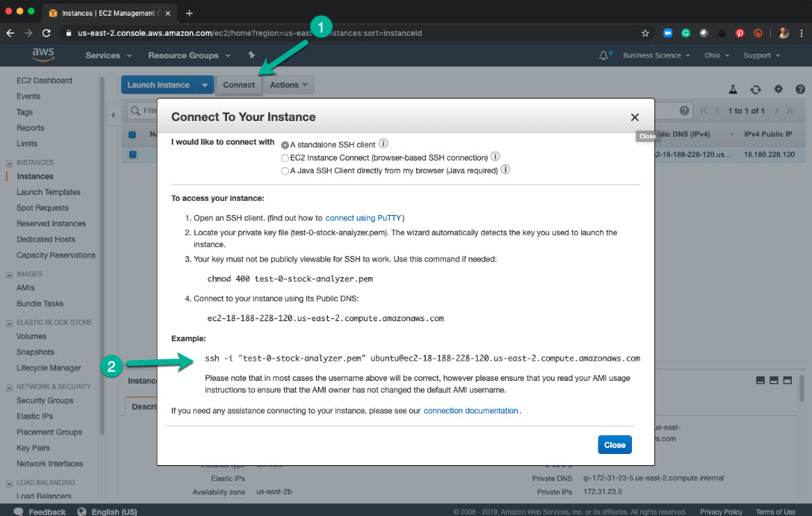This screenshot has height=516, width=812.
Task: Collapse the IMAGES sidebar section
Action: click(x=9, y=275)
